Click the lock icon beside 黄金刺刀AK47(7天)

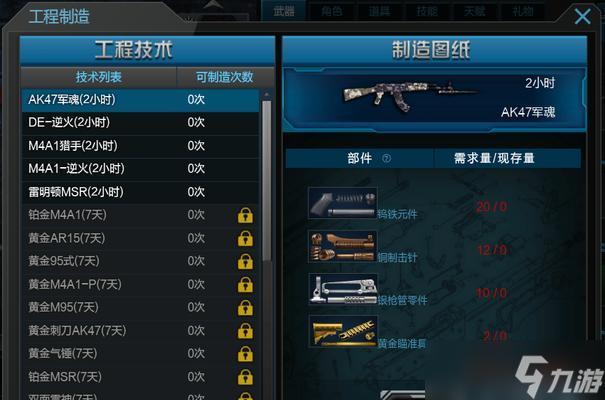click(245, 331)
